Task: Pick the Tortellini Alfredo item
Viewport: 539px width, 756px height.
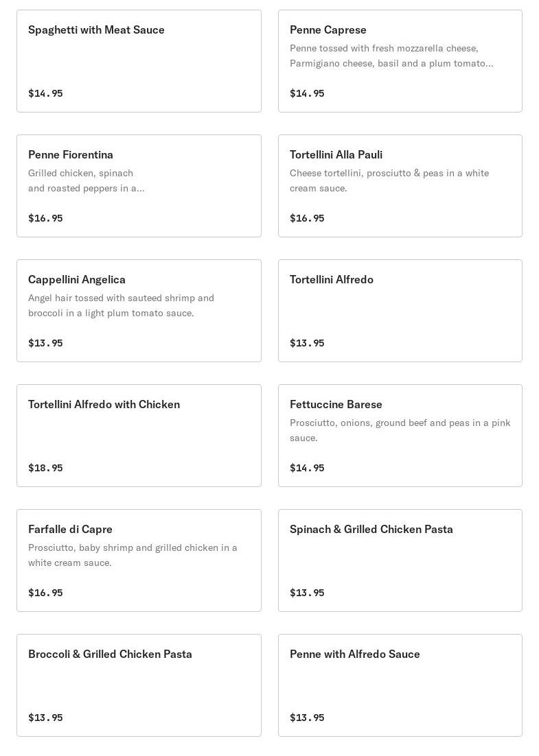Action: pyautogui.click(x=400, y=311)
